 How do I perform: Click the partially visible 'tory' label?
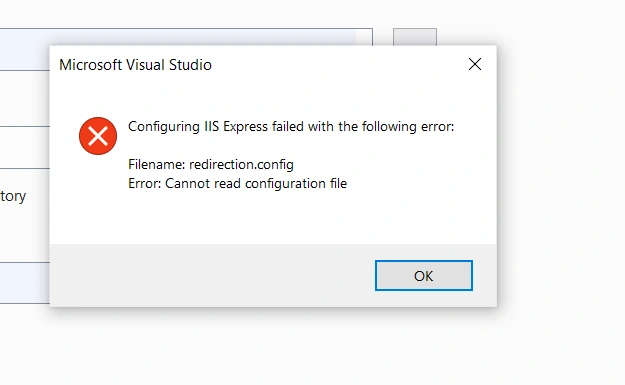[x=13, y=196]
